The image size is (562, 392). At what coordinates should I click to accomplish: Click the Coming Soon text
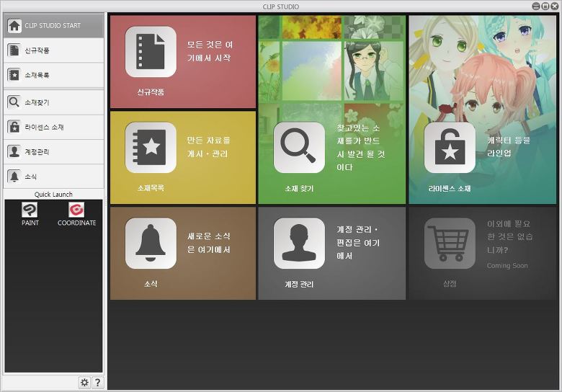(x=507, y=265)
